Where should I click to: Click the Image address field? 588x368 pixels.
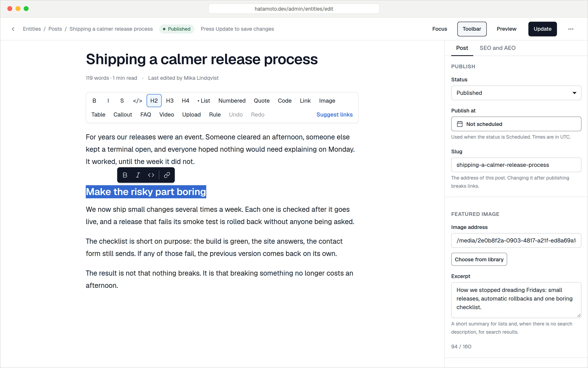click(x=516, y=240)
